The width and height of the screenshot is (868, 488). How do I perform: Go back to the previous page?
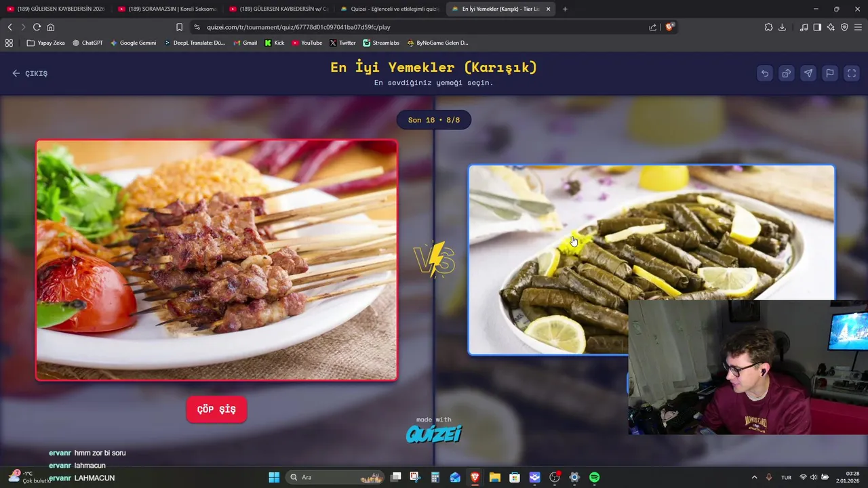9,27
